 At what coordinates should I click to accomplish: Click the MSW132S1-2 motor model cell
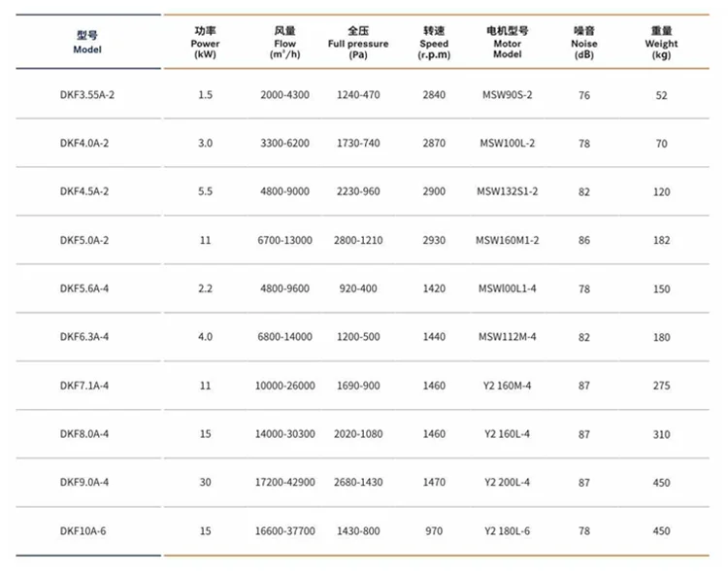click(x=507, y=191)
